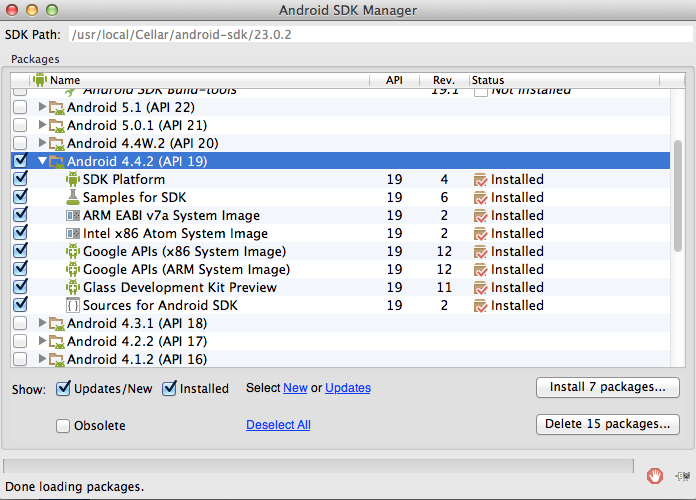Click the Installed status icon for ARM EABI v7a
Viewport: 696px width, 500px height.
[480, 216]
